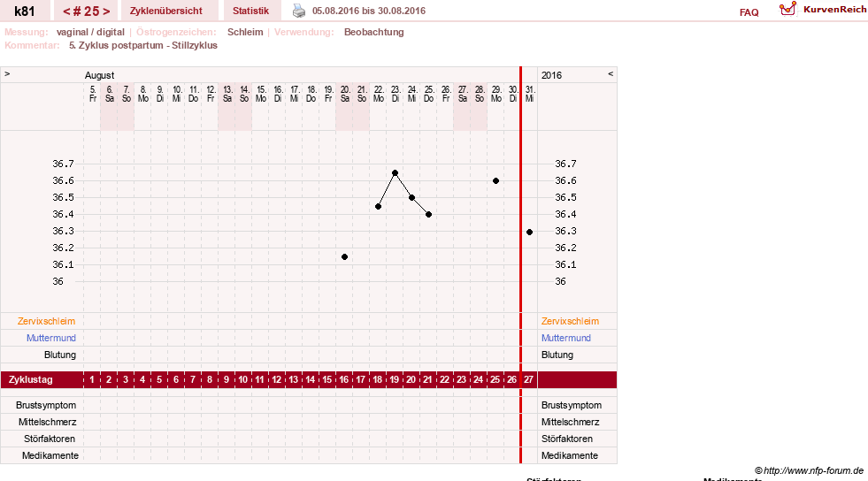Click cycle day 19 in Zyklustag row
The height and width of the screenshot is (481, 868).
(394, 380)
